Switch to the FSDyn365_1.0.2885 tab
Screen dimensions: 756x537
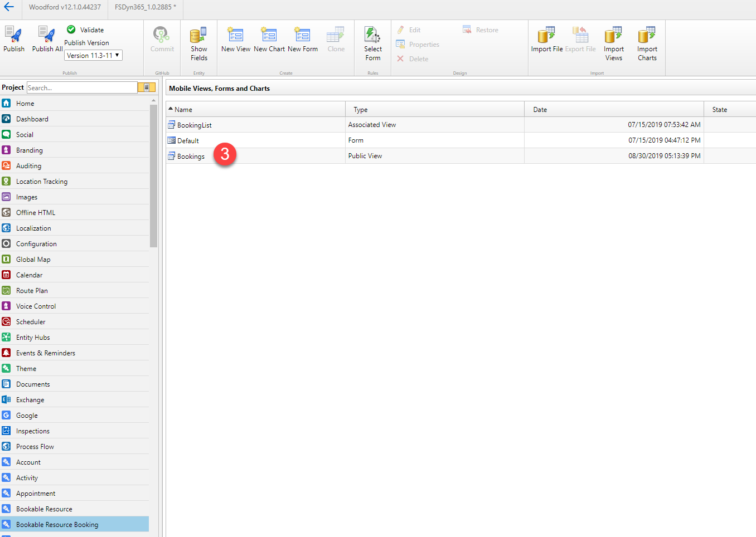[x=145, y=7]
